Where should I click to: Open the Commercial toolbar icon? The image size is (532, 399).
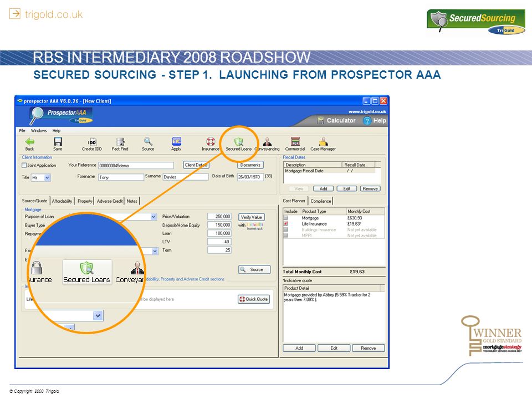(x=295, y=141)
